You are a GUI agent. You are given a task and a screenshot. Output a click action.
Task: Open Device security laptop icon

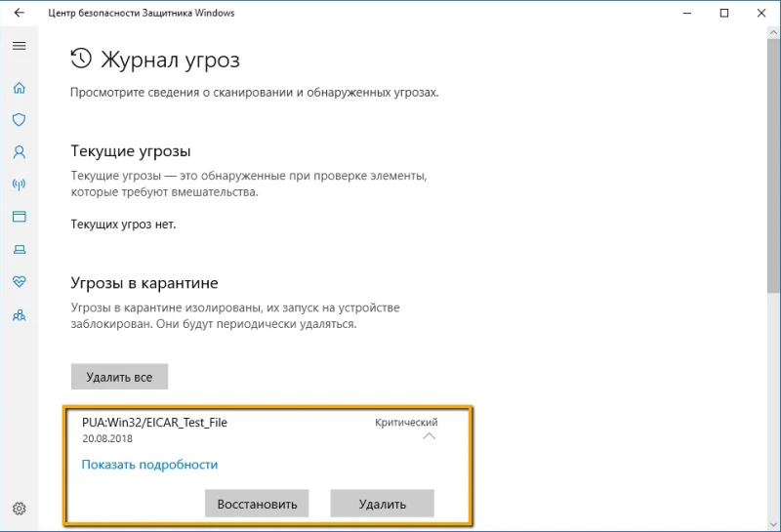(x=19, y=249)
